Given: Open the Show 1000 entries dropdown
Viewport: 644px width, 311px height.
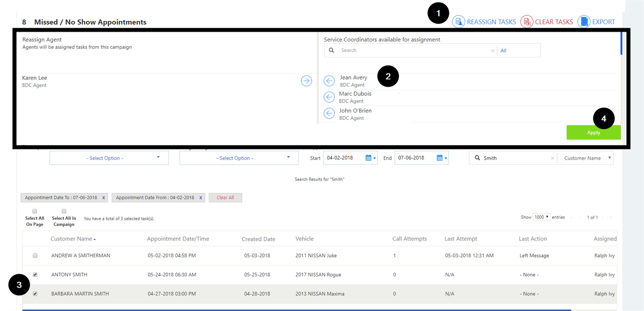Looking at the screenshot, I should [541, 217].
